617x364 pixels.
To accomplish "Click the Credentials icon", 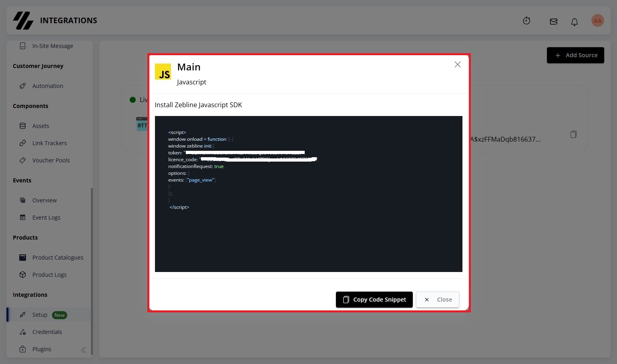I will tap(23, 332).
